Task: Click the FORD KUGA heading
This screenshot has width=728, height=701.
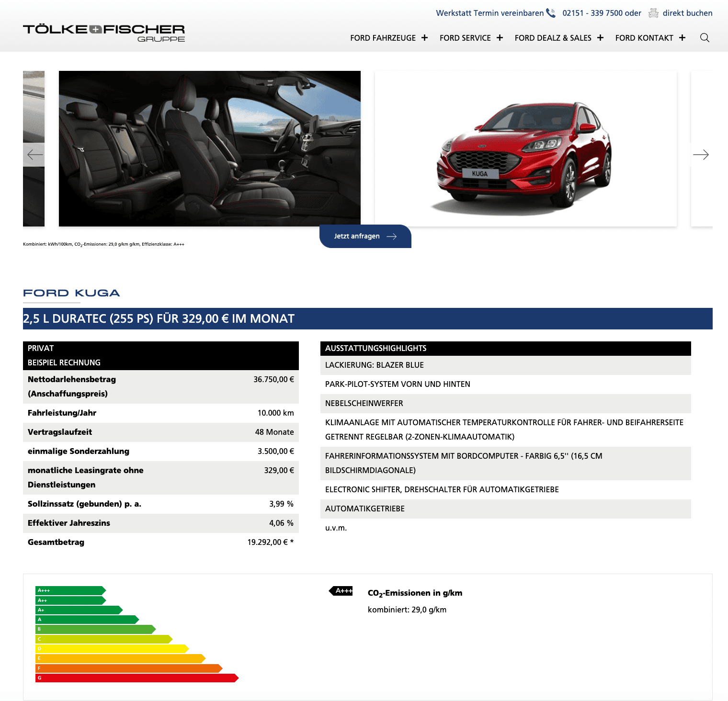Action: pyautogui.click(x=71, y=293)
